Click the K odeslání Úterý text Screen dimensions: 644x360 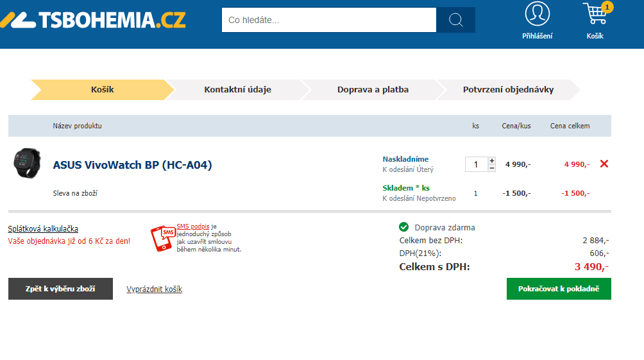click(x=408, y=169)
